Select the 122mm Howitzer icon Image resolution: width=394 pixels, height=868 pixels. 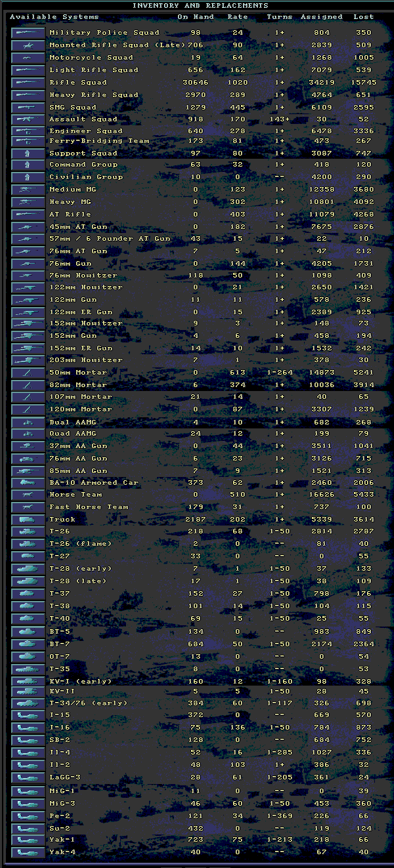tap(28, 287)
